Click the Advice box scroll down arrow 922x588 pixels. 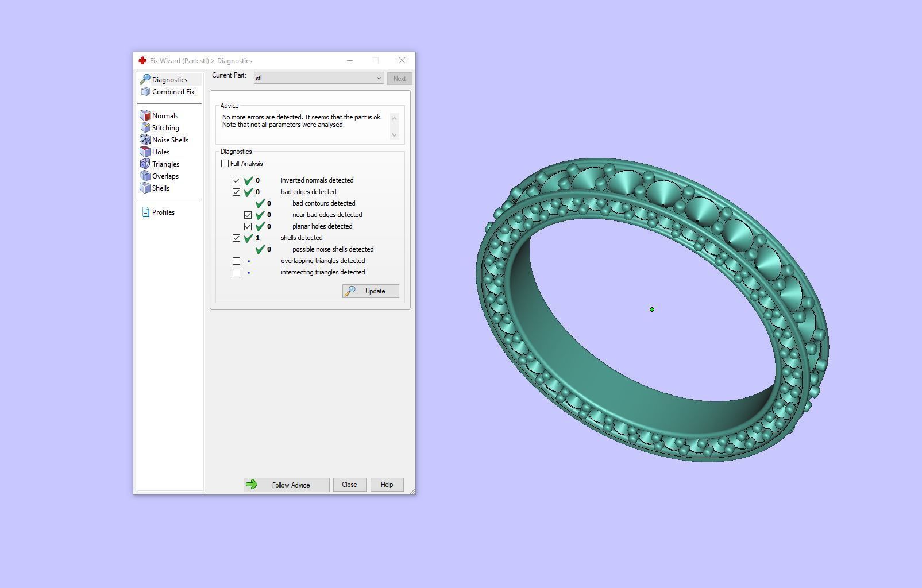tap(394, 134)
